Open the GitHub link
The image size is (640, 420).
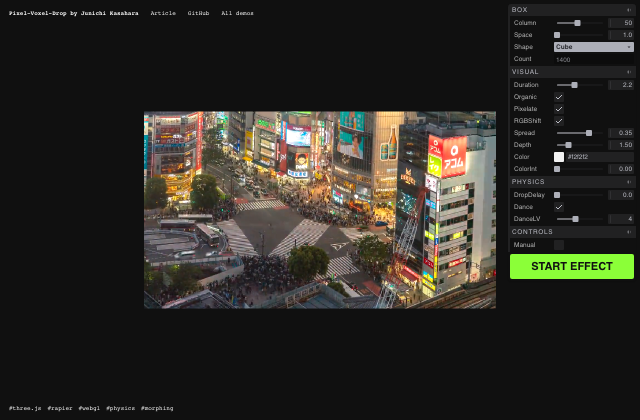[198, 13]
